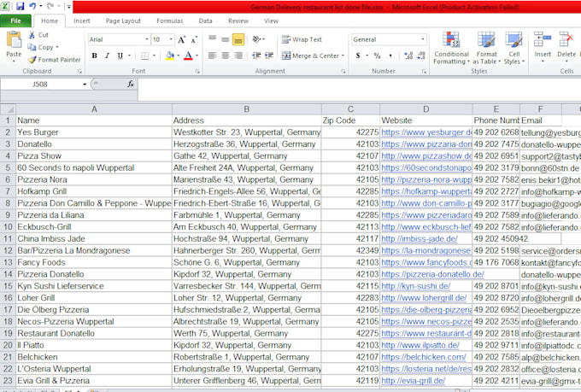Open Cell Styles gallery
The image size is (581, 392).
point(514,48)
